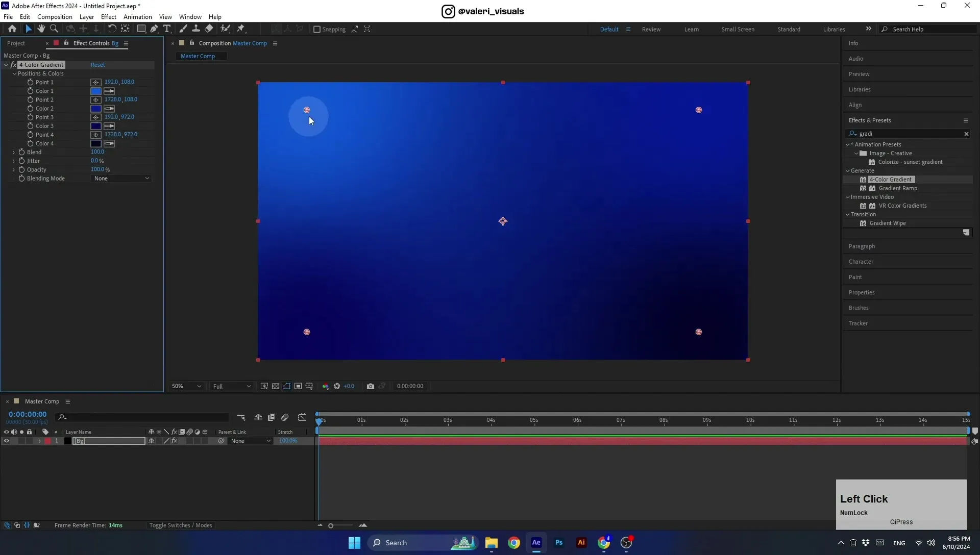Open the Composition menu
Viewport: 980px width, 555px height.
(x=55, y=17)
